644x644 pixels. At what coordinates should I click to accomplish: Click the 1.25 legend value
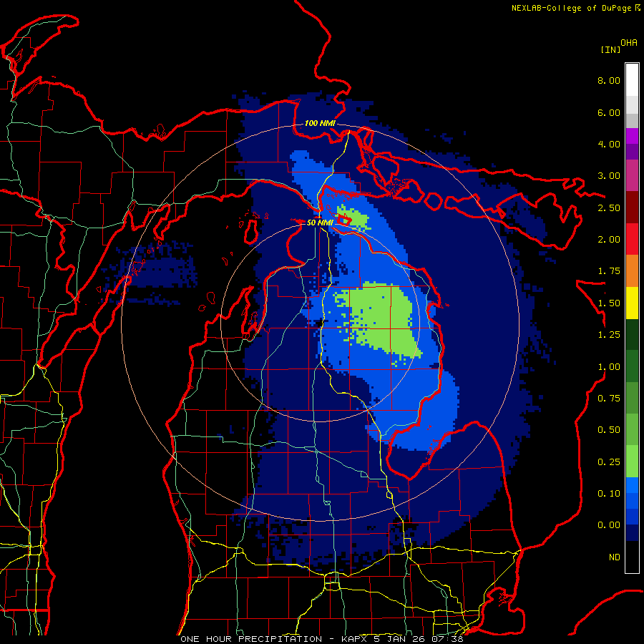click(609, 335)
